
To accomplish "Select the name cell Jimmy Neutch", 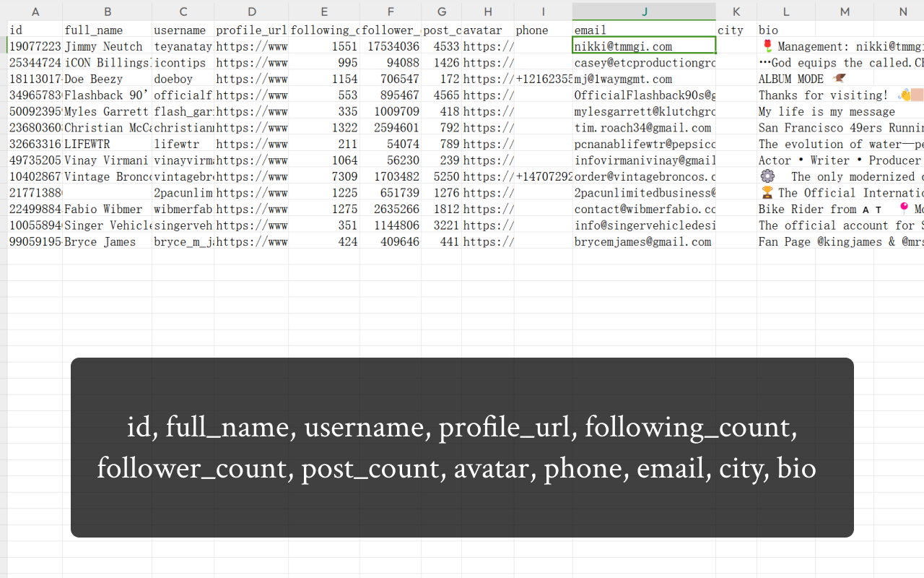I will point(108,46).
